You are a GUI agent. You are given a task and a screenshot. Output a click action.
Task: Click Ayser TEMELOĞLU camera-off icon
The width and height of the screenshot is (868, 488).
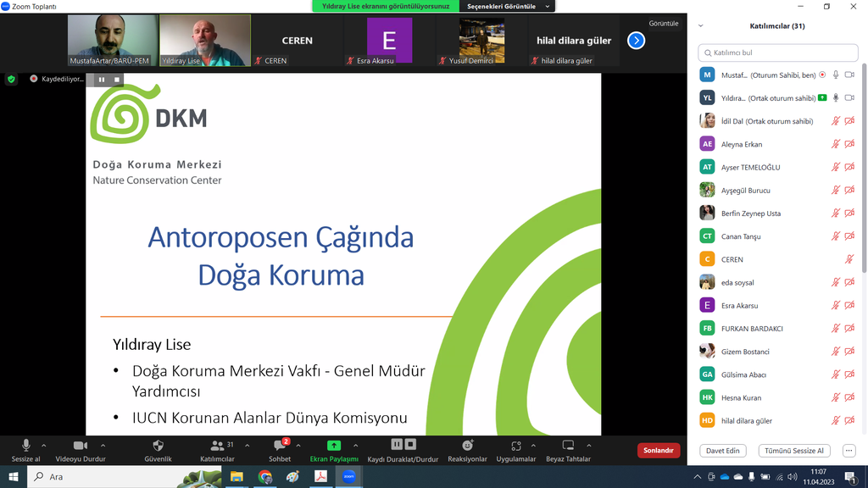coord(849,167)
